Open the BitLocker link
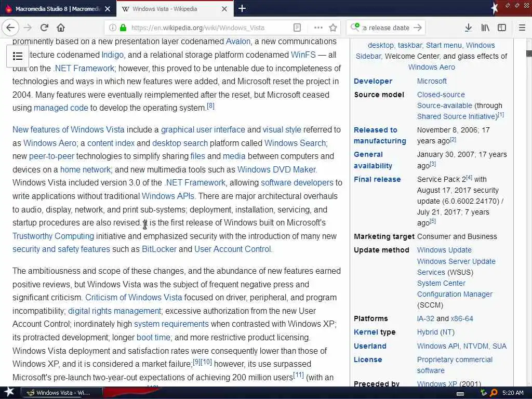The image size is (532, 399). click(159, 249)
